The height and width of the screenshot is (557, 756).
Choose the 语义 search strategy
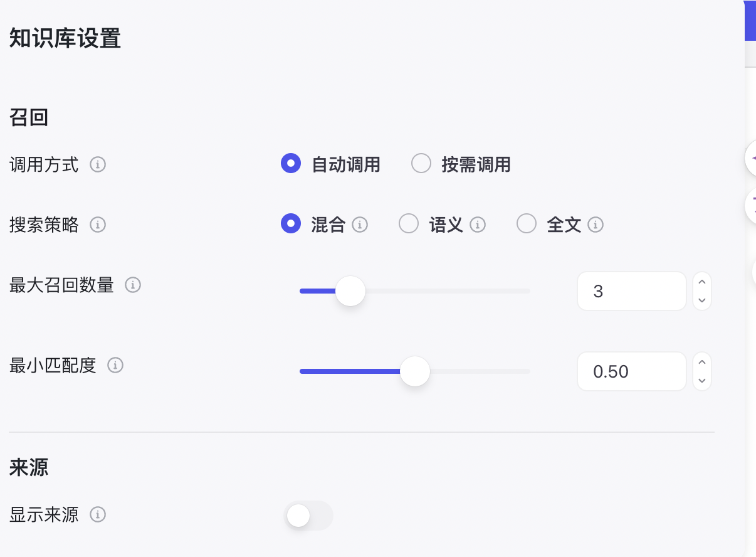tap(409, 224)
